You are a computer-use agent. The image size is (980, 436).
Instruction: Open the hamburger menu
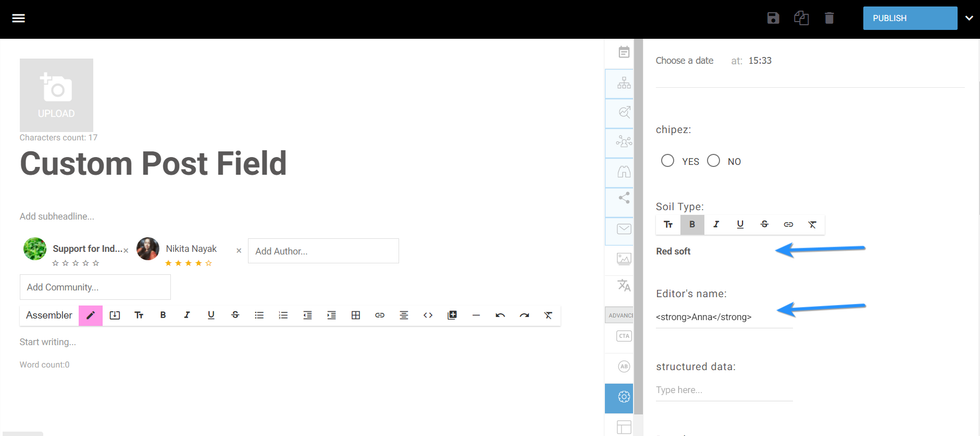pyautogui.click(x=18, y=19)
